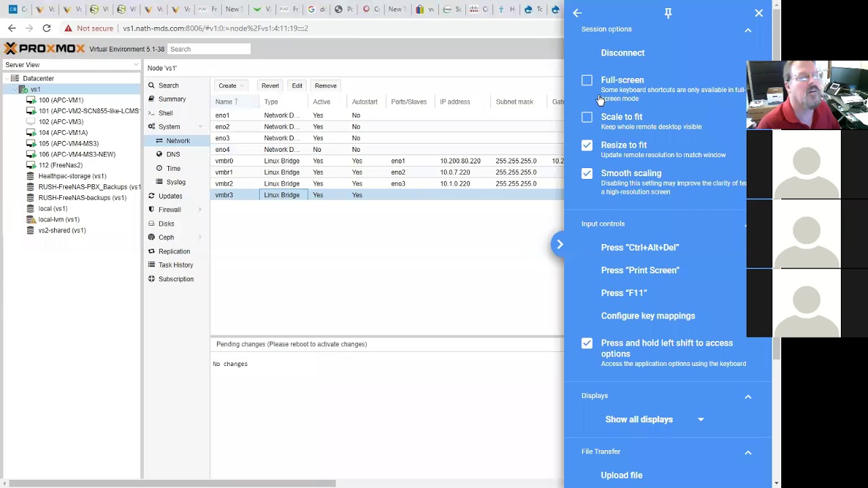
Task: Click the Not secure warning icon
Action: point(68,28)
